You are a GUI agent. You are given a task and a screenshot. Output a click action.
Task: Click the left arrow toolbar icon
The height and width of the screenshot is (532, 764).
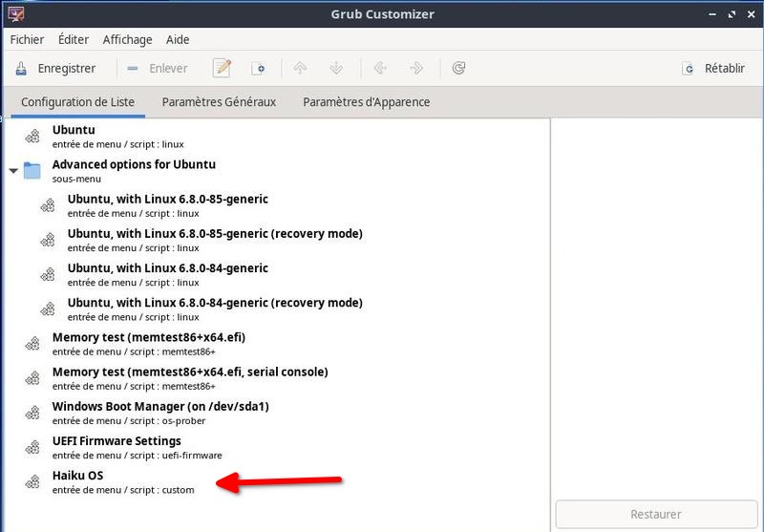380,69
